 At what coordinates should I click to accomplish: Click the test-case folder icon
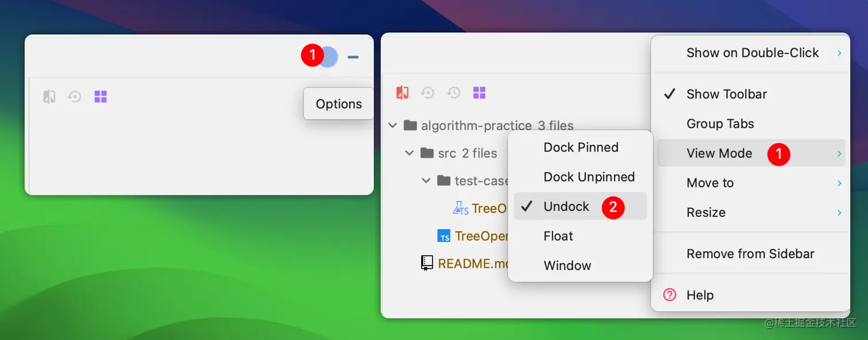click(443, 181)
